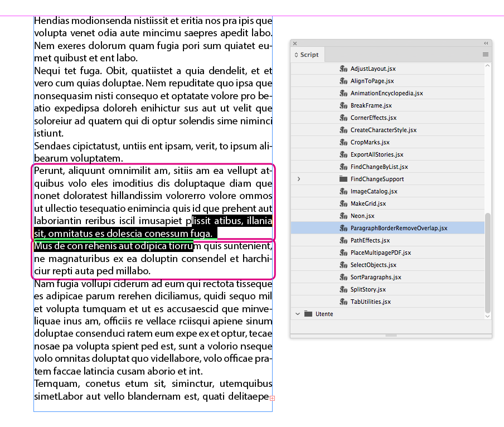Image resolution: width=504 pixels, height=427 pixels.
Task: Click the AlignToPage.jsx script icon
Action: click(x=343, y=81)
